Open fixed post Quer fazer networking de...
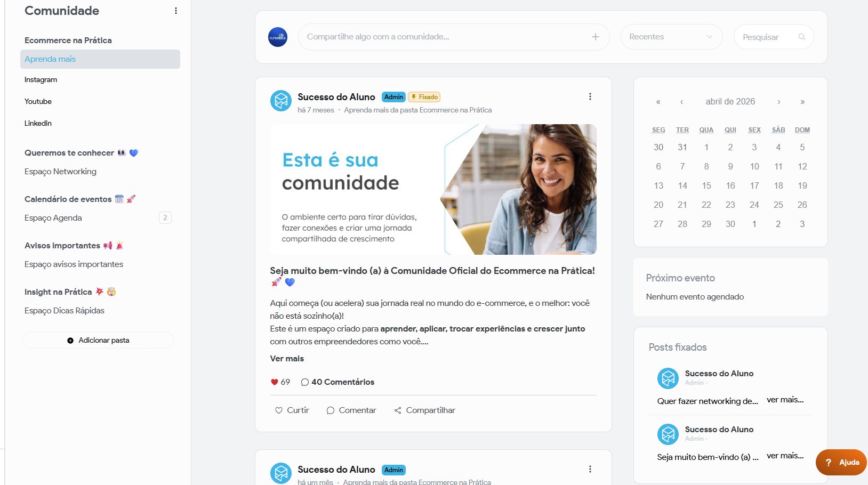The image size is (868, 485). (708, 401)
